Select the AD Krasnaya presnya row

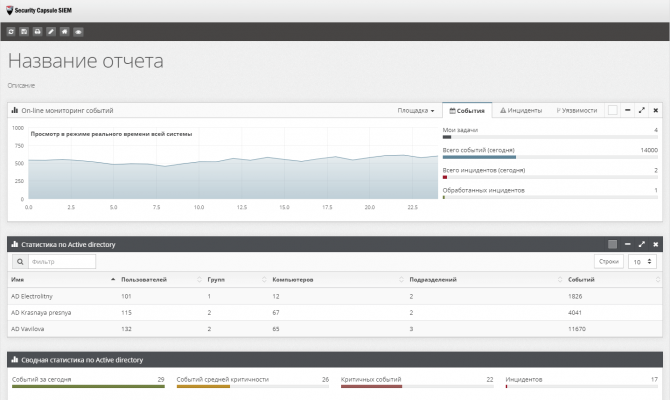335,312
